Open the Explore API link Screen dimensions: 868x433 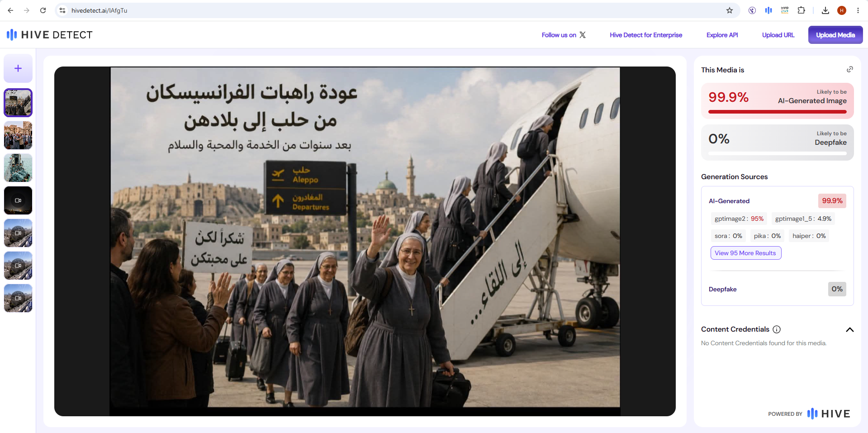[722, 35]
